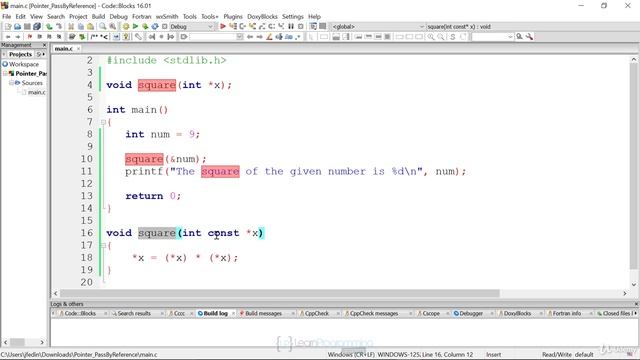The image size is (640, 360).
Task: Open the DoxyBlocks menu
Action: 262,16
